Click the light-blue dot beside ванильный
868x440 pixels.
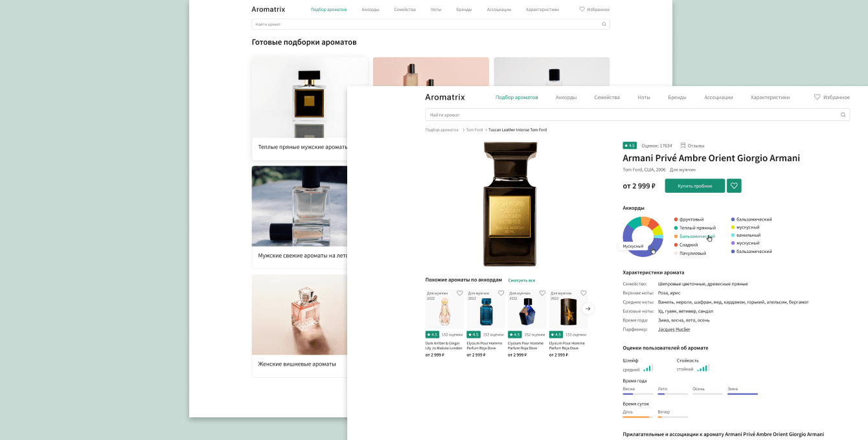point(733,236)
